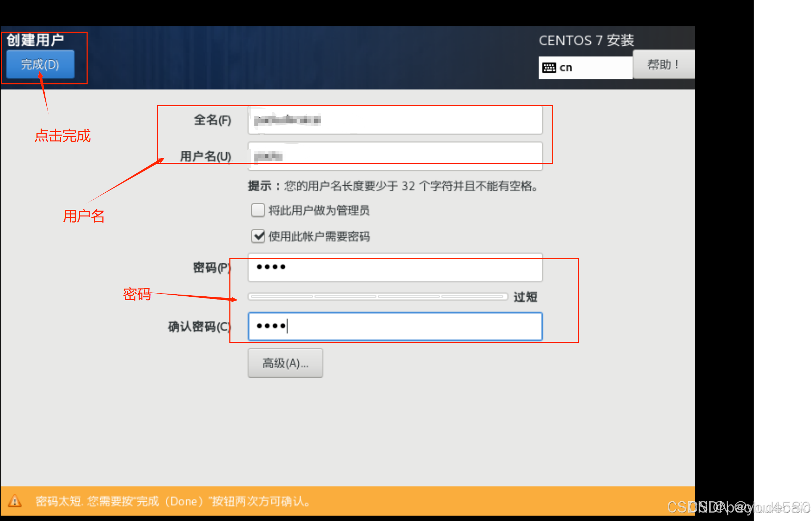Click the 全名(F) field label
The height and width of the screenshot is (521, 812).
coord(212,120)
